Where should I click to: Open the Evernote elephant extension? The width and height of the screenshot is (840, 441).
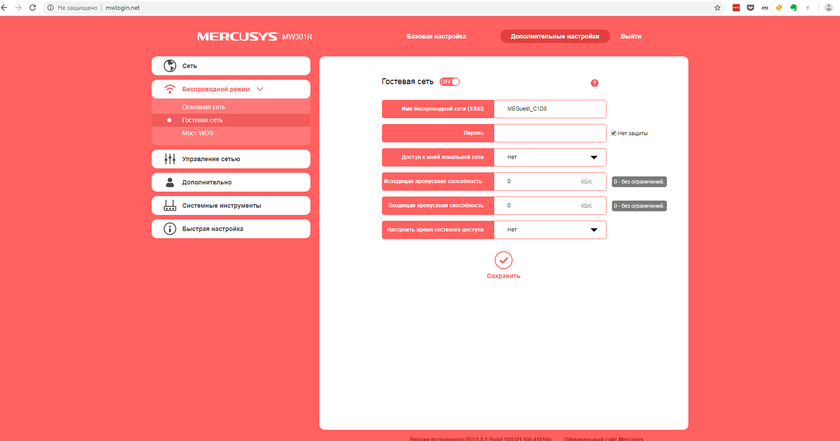pos(793,7)
